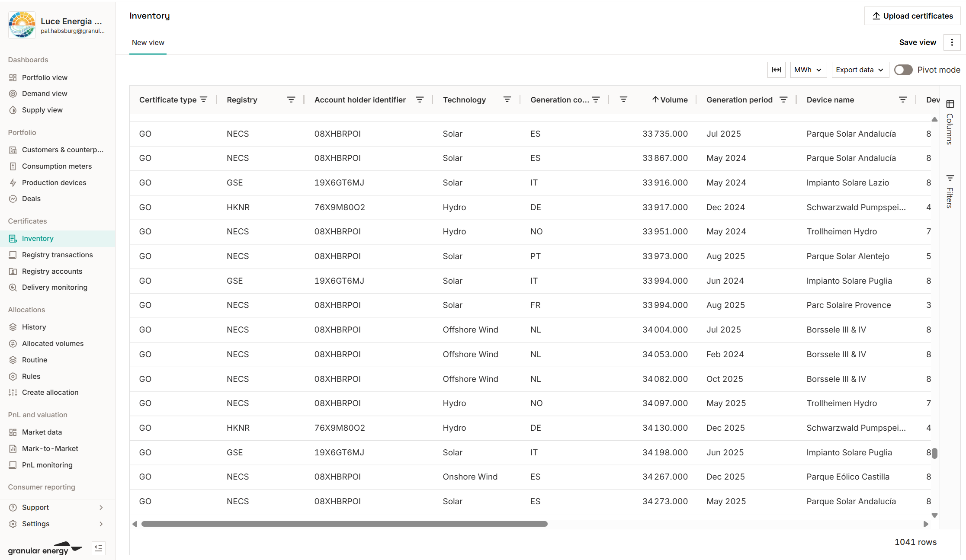This screenshot has width=966, height=560.
Task: Expand the Export data dropdown
Action: point(860,70)
